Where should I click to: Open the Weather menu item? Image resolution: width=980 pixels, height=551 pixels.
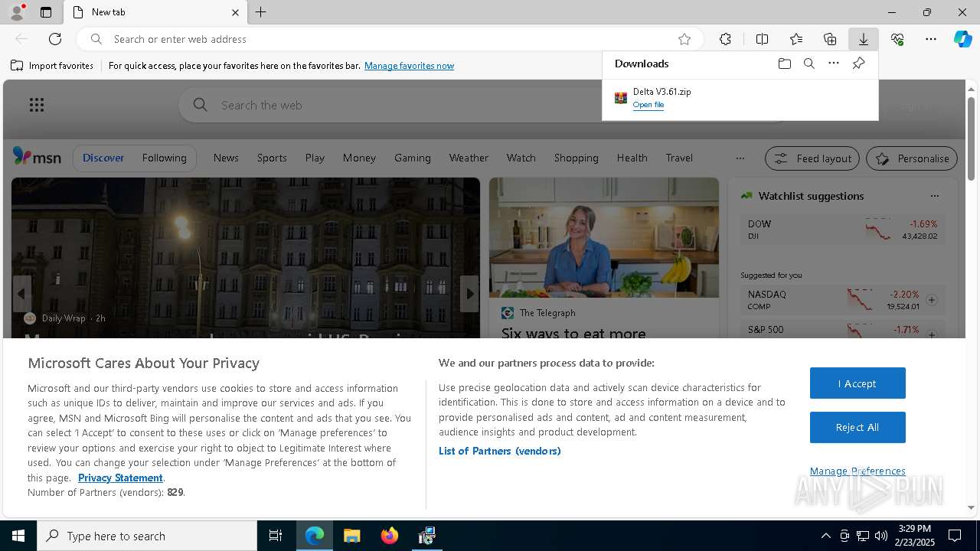tap(469, 158)
